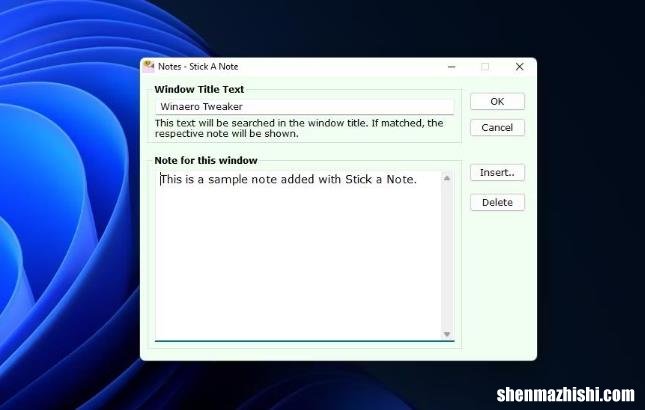
Task: Click the 'This text will be searched' description
Action: coord(299,128)
